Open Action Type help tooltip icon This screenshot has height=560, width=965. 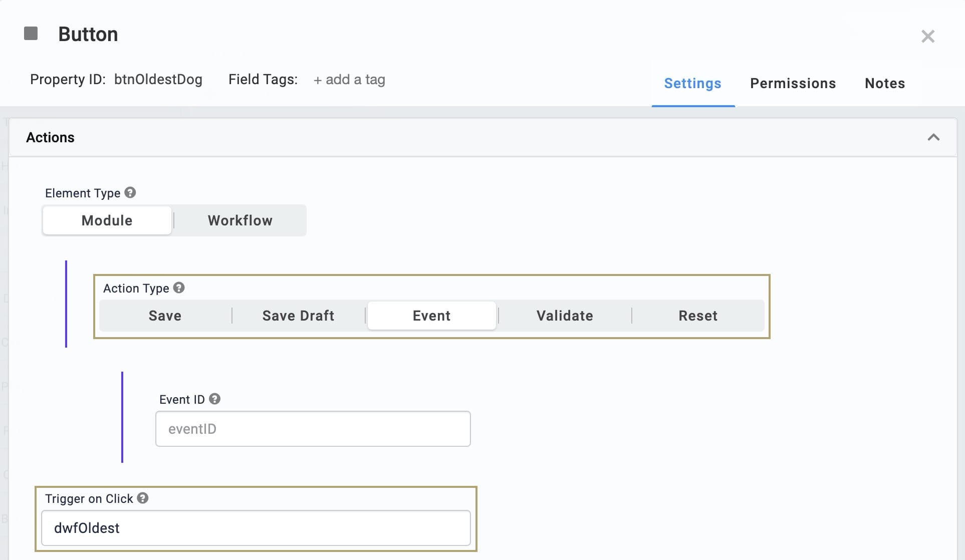click(x=179, y=288)
